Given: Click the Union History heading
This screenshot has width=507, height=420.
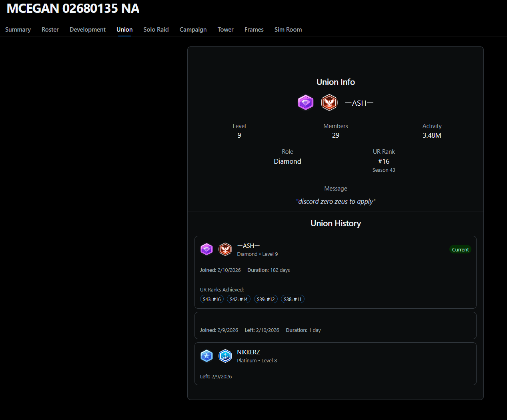Looking at the screenshot, I should 336,223.
